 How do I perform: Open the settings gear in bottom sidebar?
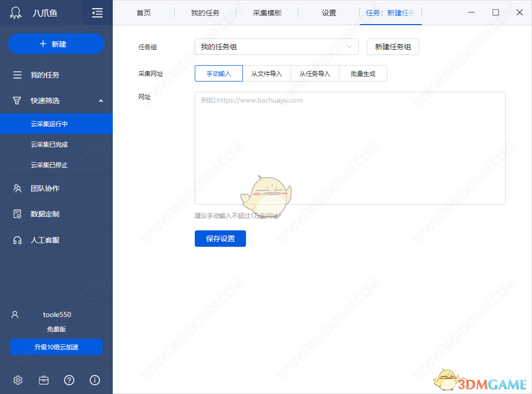(18, 380)
